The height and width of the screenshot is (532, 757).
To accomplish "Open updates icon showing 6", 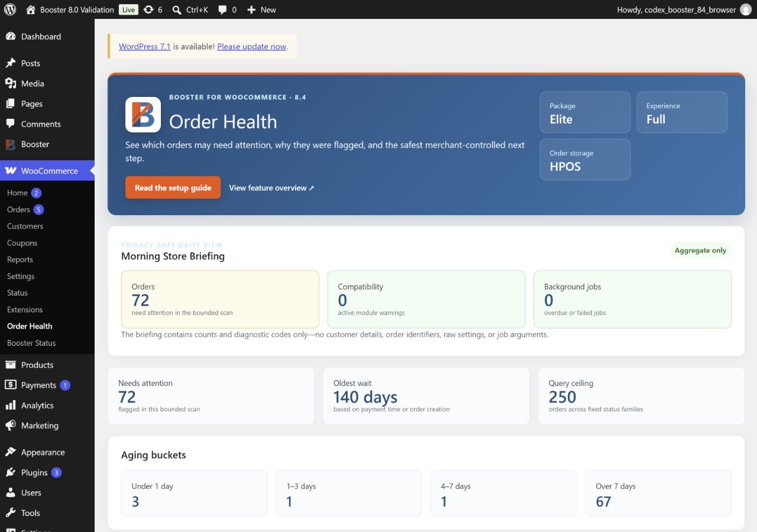I will coord(148,9).
